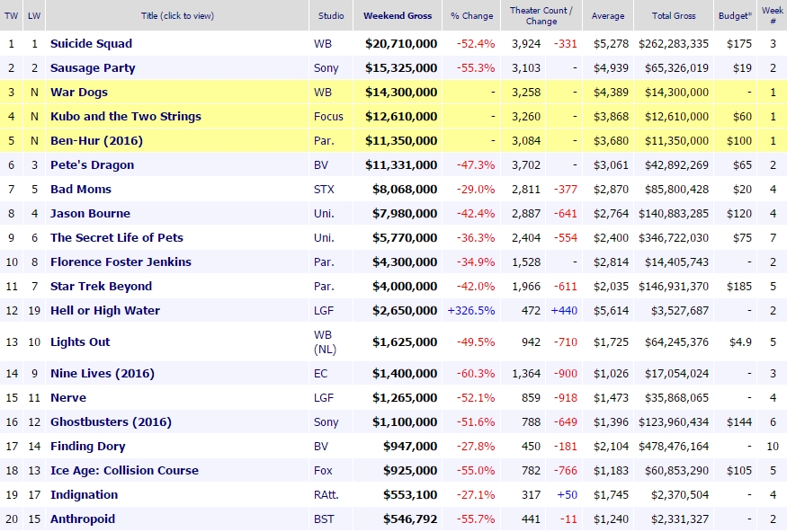Select the -918 theater change value

tap(566, 397)
